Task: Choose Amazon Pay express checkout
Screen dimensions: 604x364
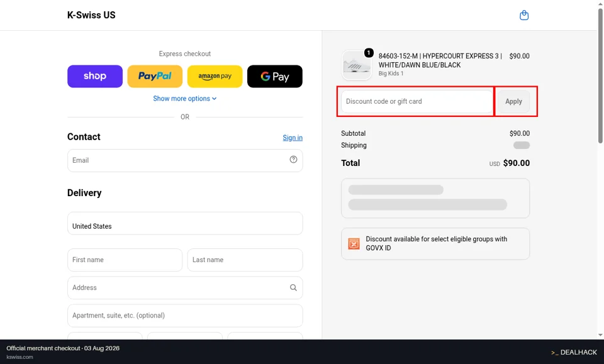Action: click(x=215, y=76)
